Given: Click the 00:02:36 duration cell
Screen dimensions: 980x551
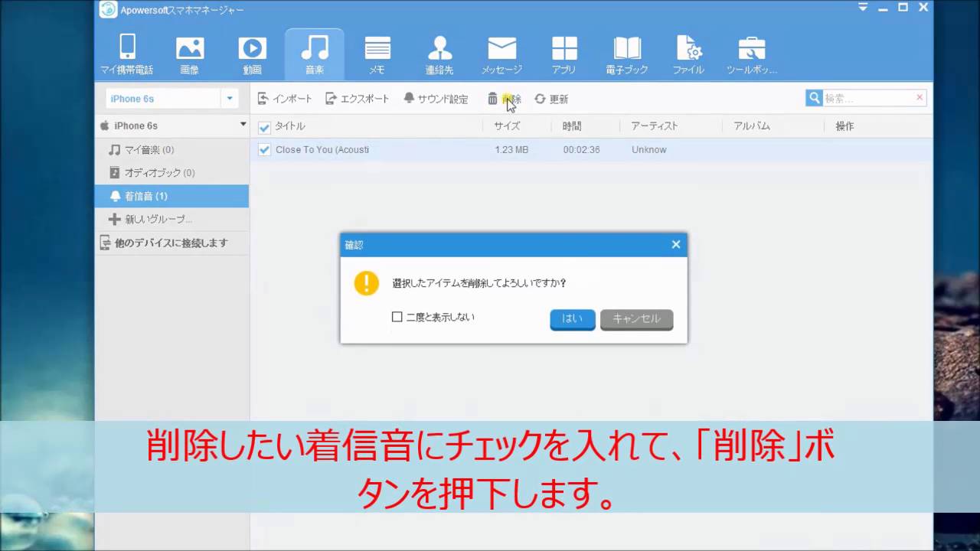Looking at the screenshot, I should 581,149.
